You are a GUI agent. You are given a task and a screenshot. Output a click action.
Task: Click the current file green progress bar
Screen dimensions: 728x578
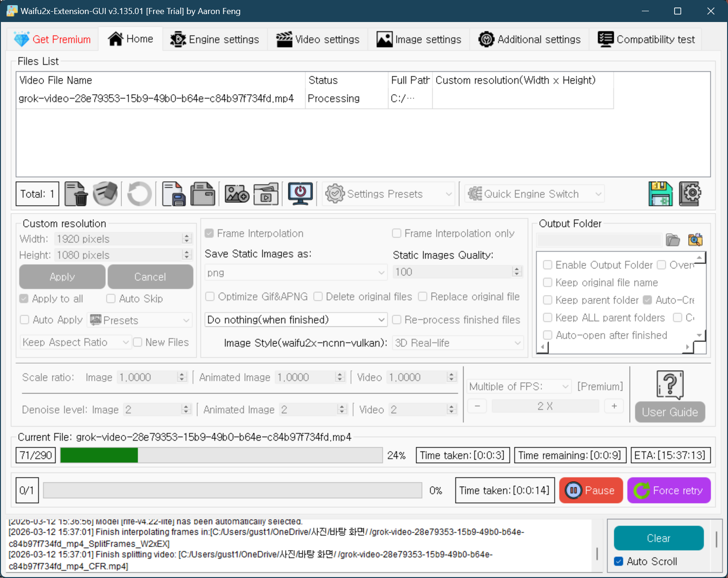(221, 455)
